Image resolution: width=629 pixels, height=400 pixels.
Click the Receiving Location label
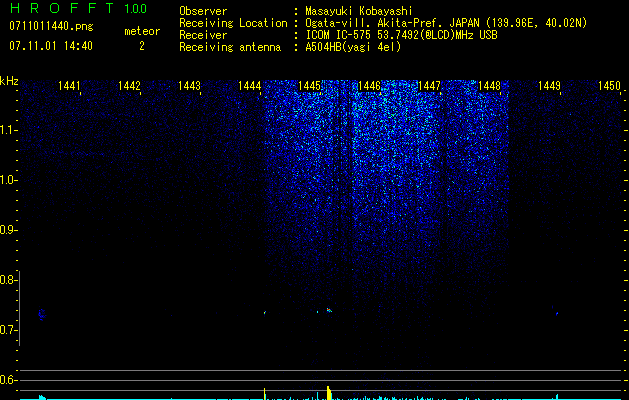coord(233,23)
